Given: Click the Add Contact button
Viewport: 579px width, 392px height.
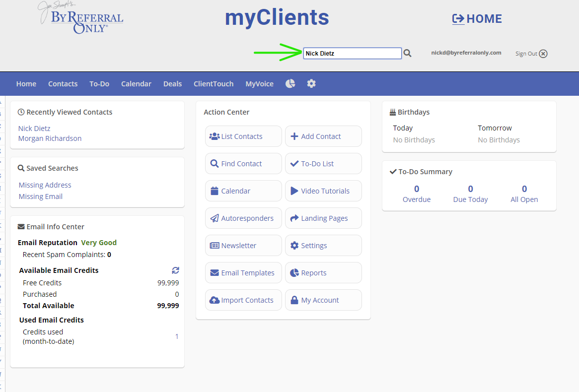Looking at the screenshot, I should coord(323,136).
